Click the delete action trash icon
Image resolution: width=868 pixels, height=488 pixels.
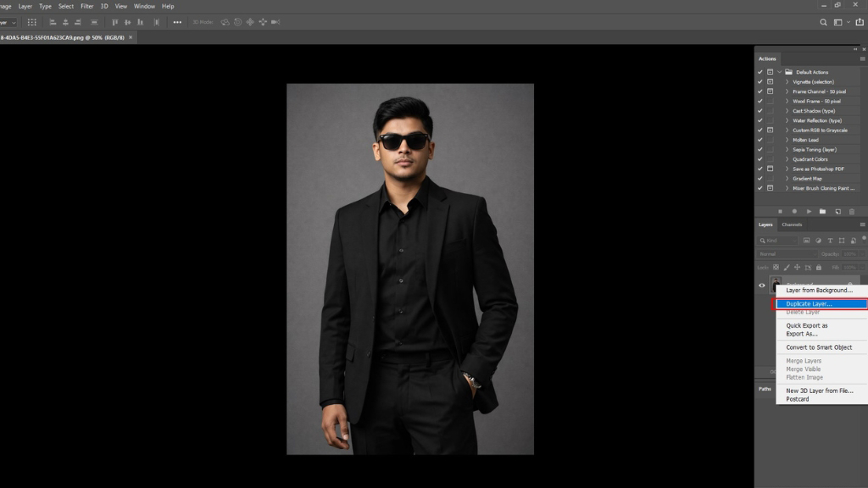(852, 211)
